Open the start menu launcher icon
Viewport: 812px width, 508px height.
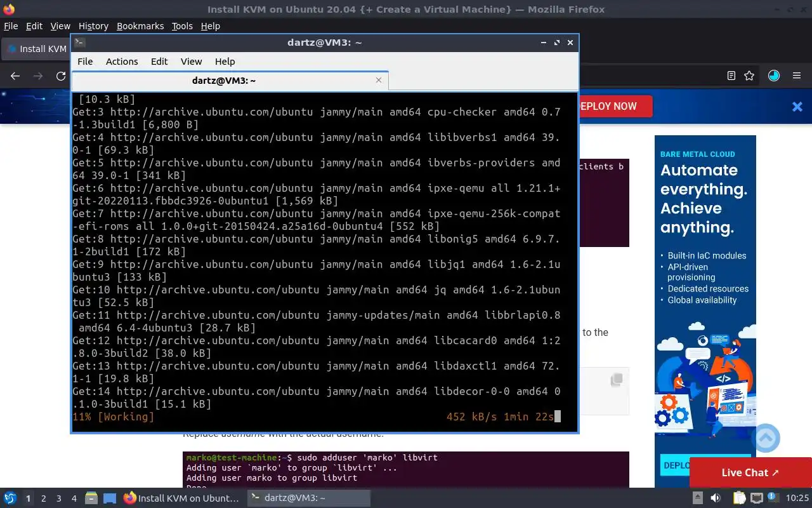[x=10, y=498]
